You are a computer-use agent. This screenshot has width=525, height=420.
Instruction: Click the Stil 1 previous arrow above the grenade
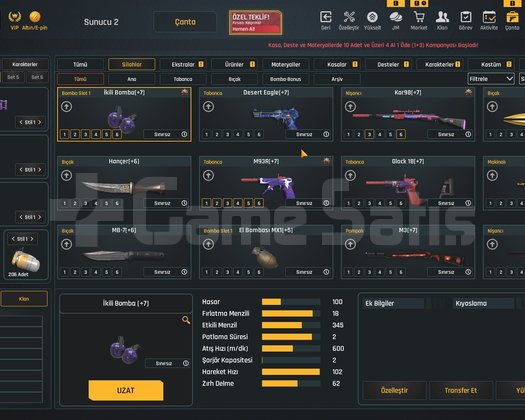(13, 239)
